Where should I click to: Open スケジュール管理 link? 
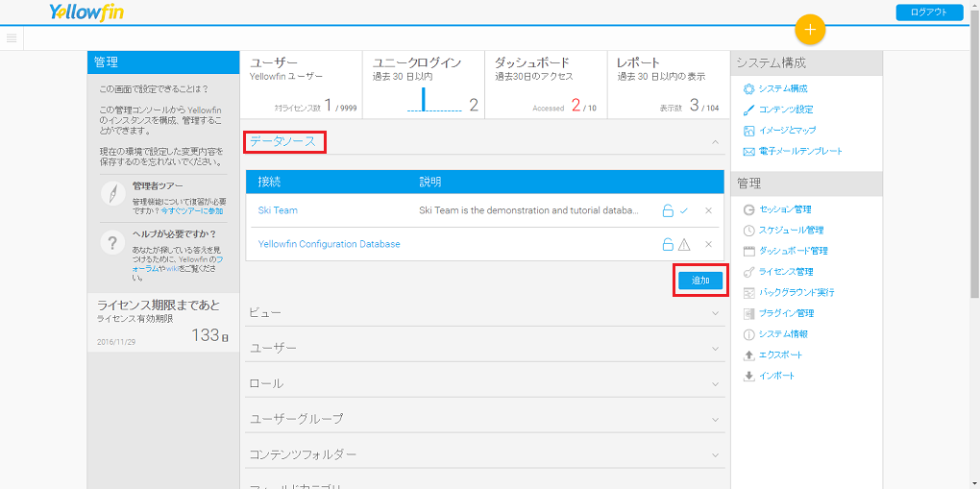pos(792,231)
